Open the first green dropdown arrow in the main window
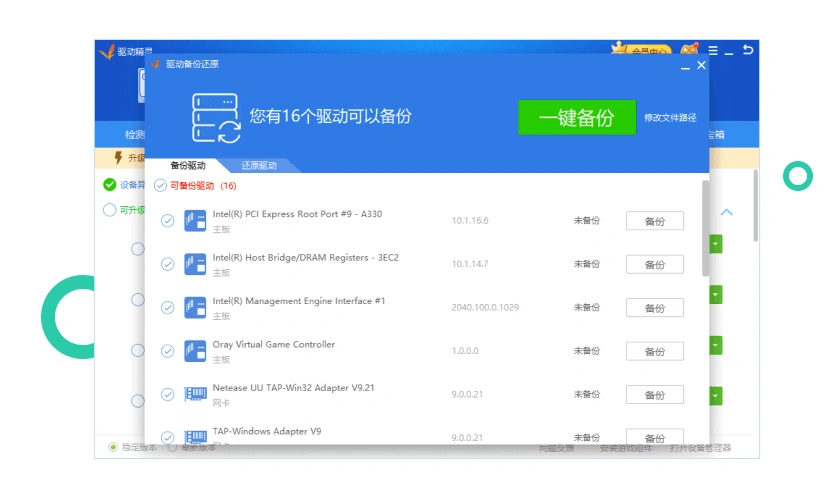Screen dimensions: 833x495 click(716, 244)
